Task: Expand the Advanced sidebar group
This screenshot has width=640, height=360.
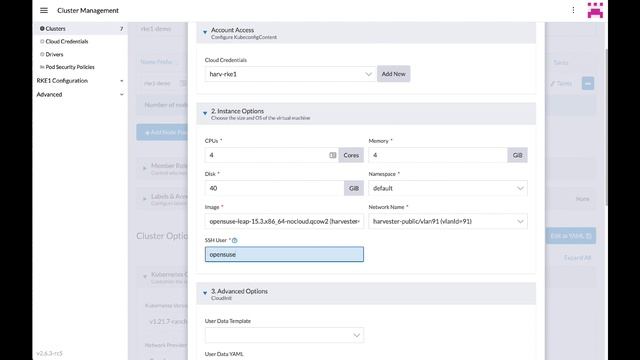Action: (x=80, y=94)
